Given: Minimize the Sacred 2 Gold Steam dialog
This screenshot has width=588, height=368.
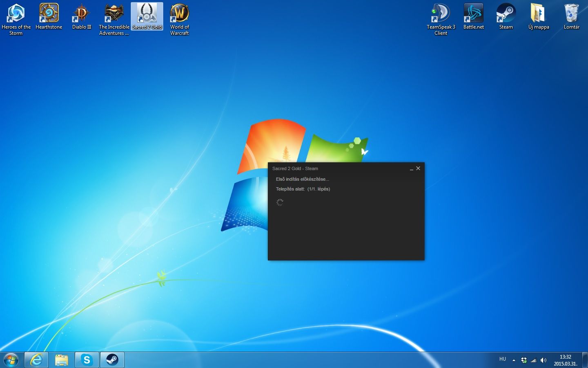Looking at the screenshot, I should click(x=411, y=168).
